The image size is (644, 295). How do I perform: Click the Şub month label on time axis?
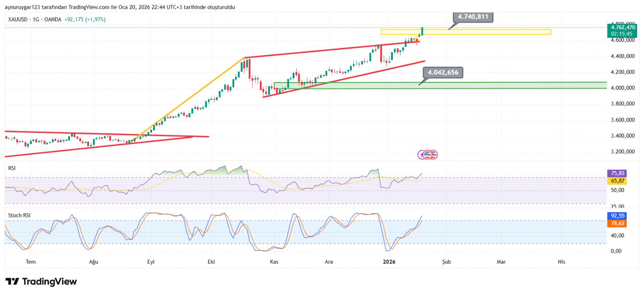pos(446,262)
